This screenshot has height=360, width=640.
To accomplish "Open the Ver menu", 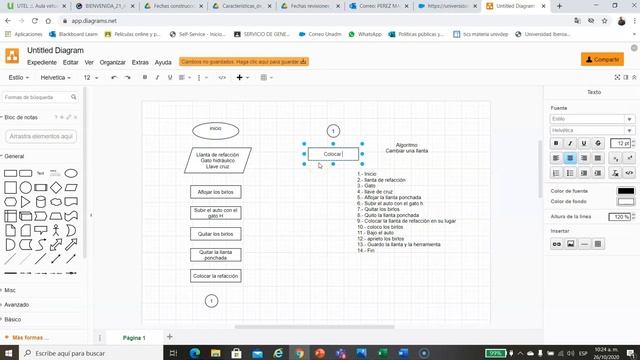I will 89,62.
